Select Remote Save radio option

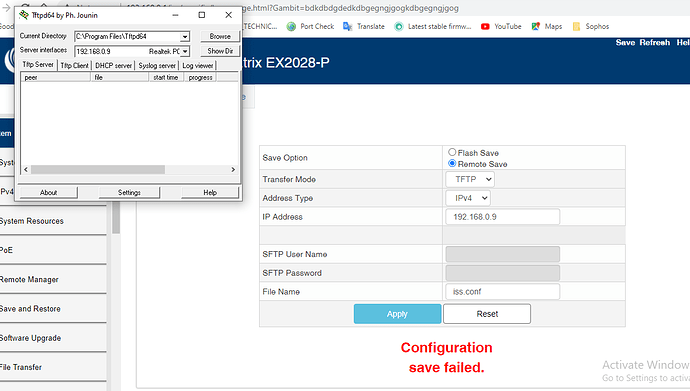452,163
